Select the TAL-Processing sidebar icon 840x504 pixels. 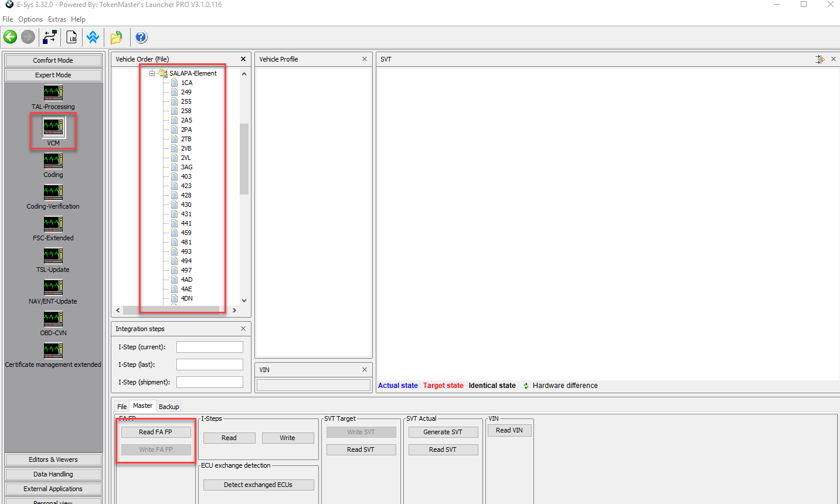pos(53,92)
